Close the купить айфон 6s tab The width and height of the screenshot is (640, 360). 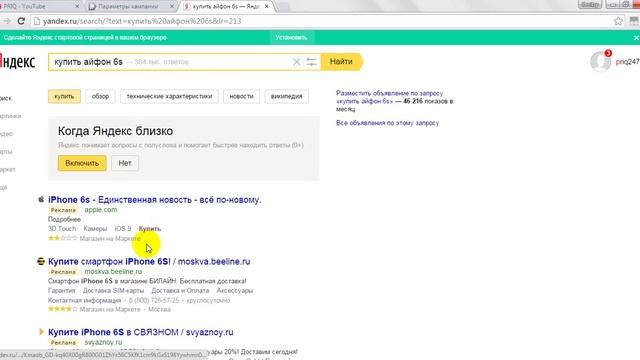(x=267, y=7)
